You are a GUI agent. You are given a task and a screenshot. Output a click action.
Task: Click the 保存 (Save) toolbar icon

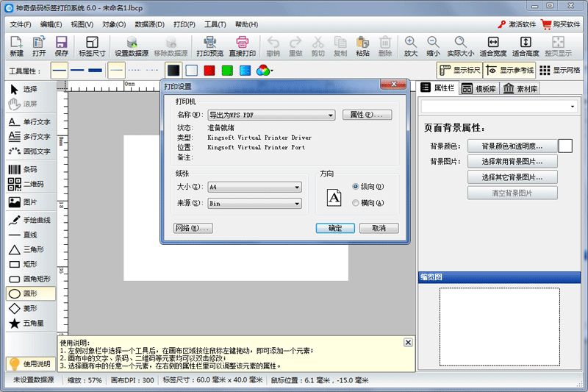(61, 46)
